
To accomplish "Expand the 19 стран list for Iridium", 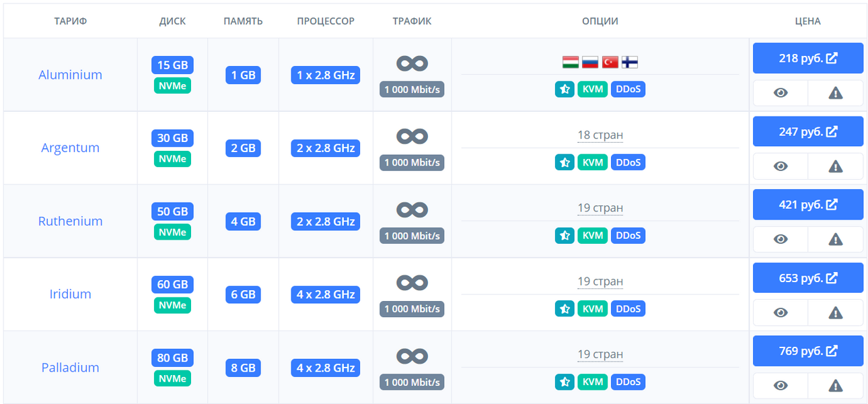I will (x=600, y=281).
